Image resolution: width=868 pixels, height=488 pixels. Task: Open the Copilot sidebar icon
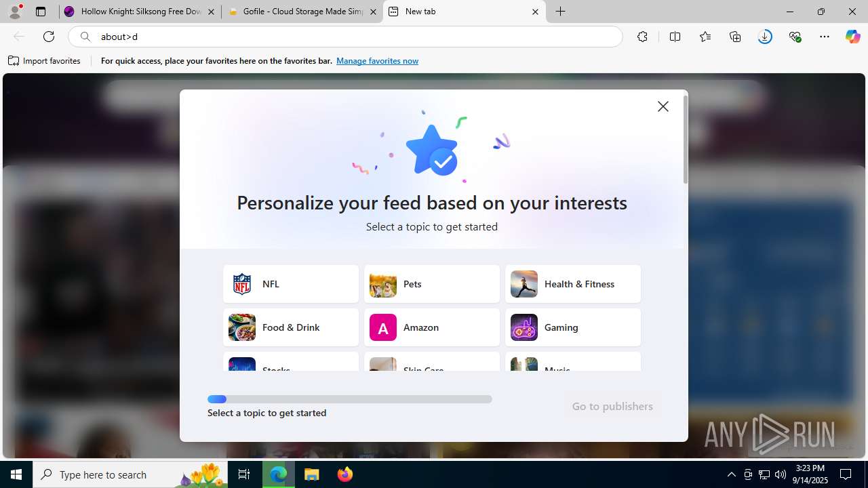(x=852, y=37)
